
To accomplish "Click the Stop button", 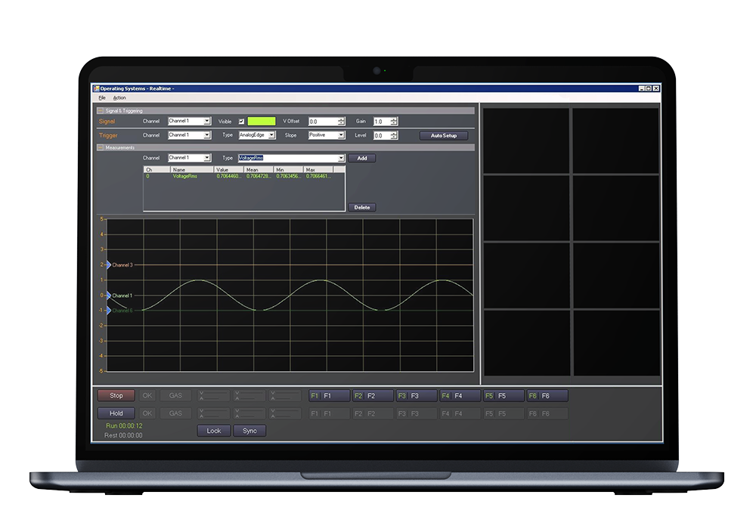I will (x=116, y=396).
